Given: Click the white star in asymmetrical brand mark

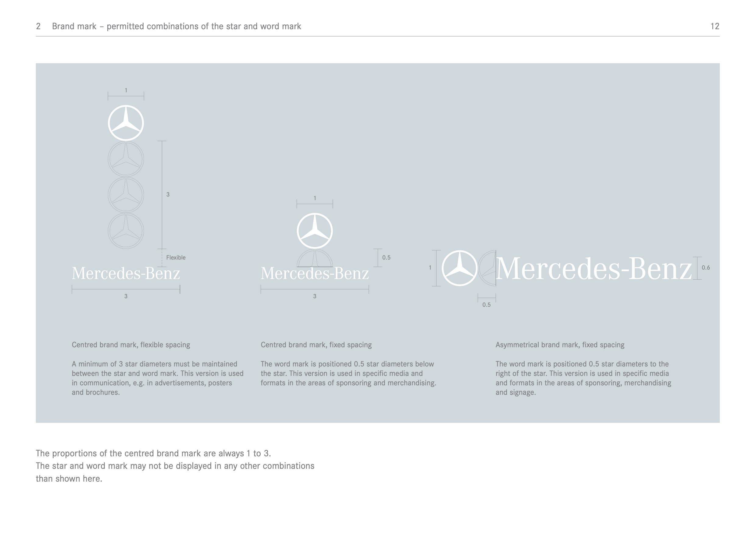Looking at the screenshot, I should (x=460, y=268).
